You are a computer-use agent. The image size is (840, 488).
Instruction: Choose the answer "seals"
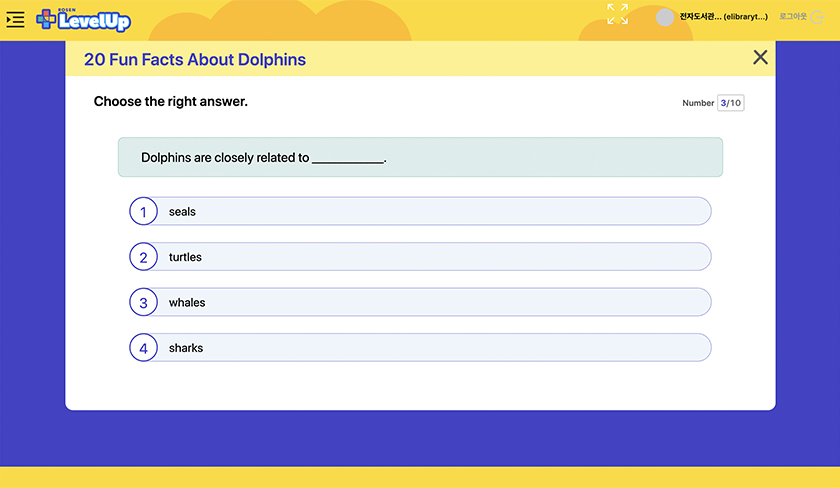pyautogui.click(x=182, y=212)
